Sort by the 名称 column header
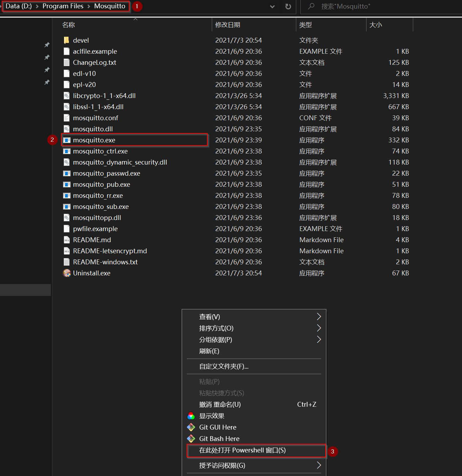The height and width of the screenshot is (476, 462). click(69, 25)
